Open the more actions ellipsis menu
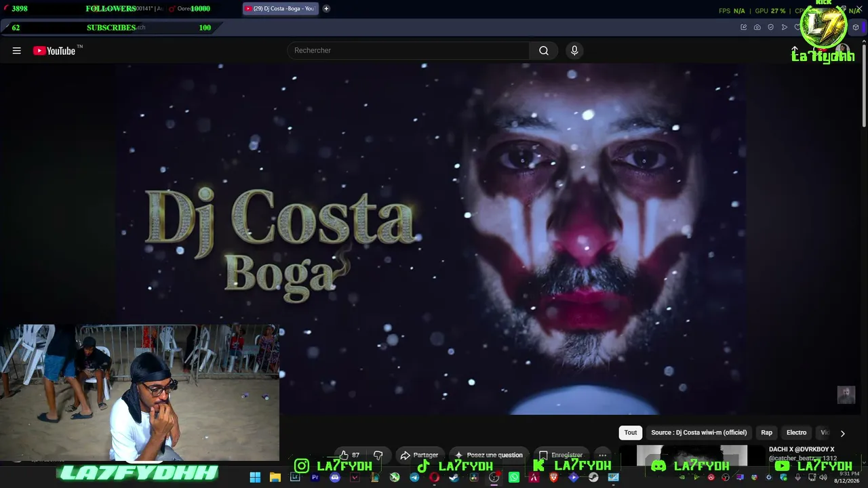868x488 pixels. pyautogui.click(x=602, y=455)
